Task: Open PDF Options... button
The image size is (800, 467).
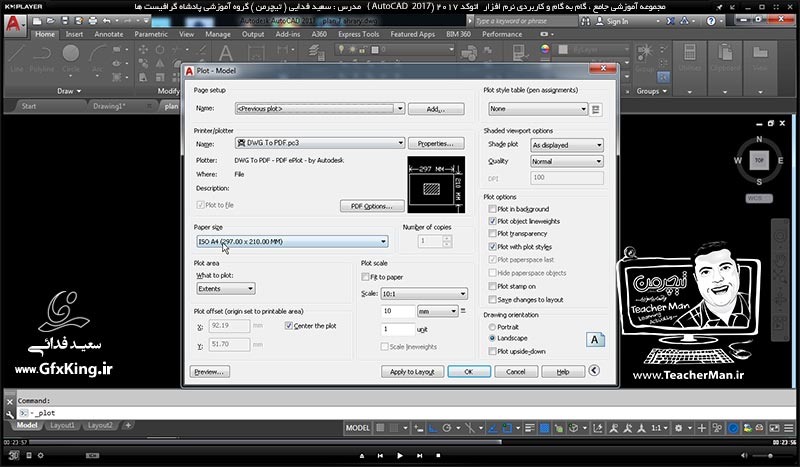Action: tap(372, 206)
